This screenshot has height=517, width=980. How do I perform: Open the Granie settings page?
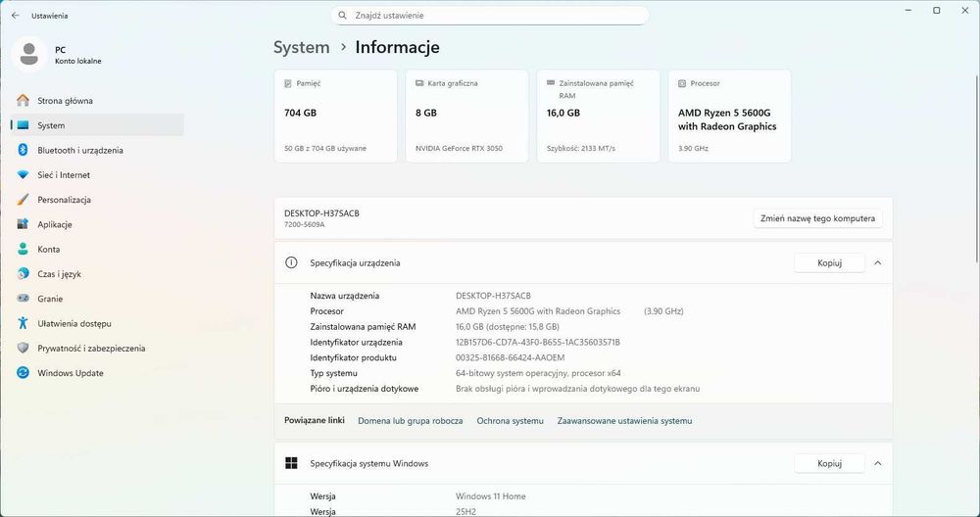click(x=97, y=299)
